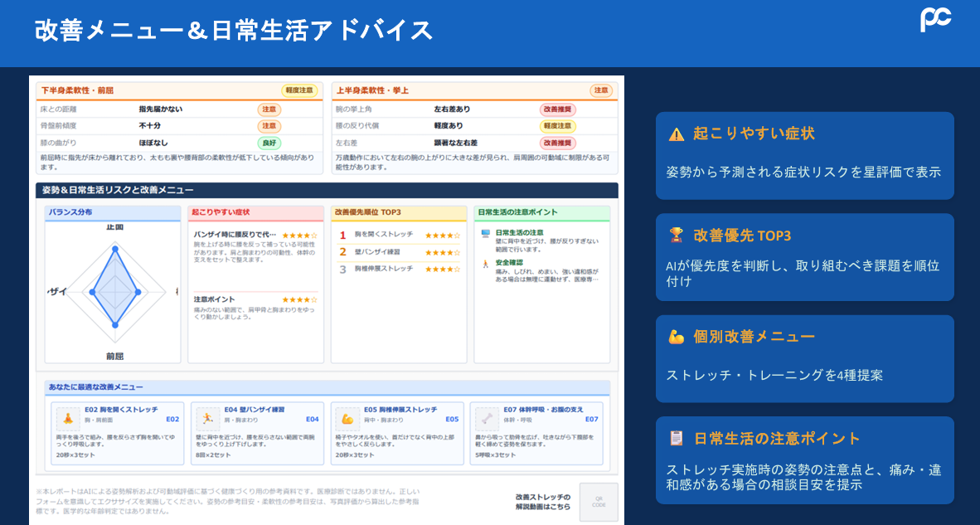Viewport: 980px width, 525px height.
Task: Click the PC logo icon in header
Action: pyautogui.click(x=935, y=19)
